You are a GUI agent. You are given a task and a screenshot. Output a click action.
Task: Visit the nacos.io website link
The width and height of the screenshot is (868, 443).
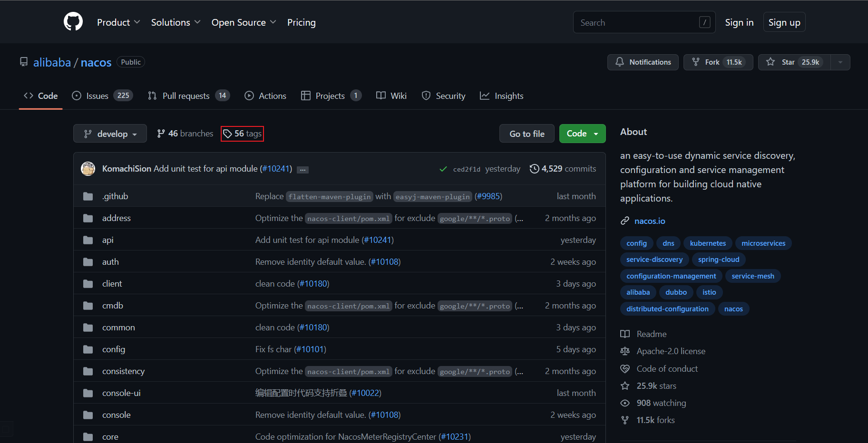tap(650, 221)
